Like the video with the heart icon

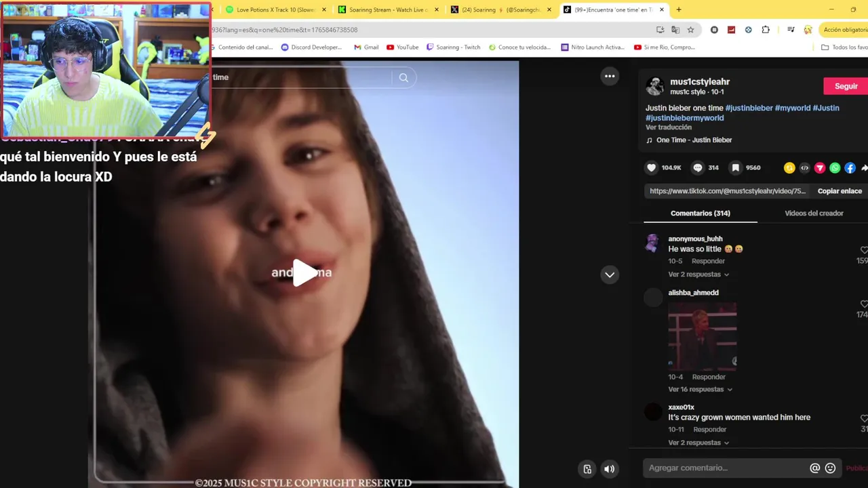pos(652,167)
